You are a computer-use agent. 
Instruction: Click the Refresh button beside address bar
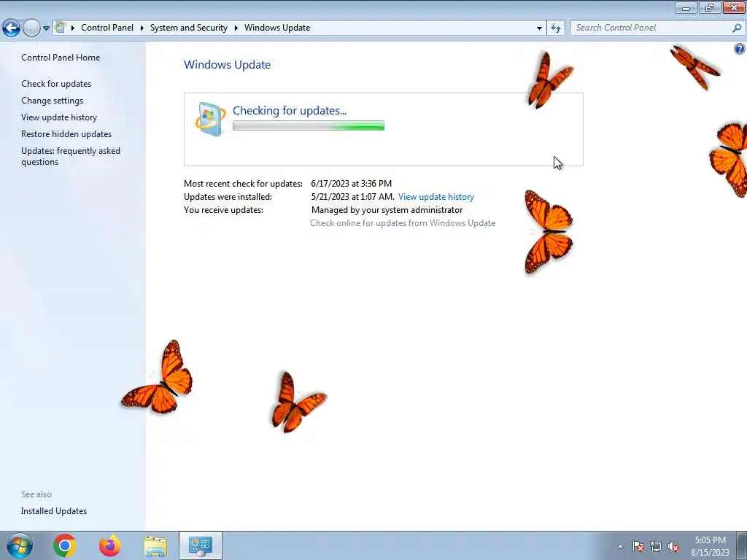tap(556, 28)
